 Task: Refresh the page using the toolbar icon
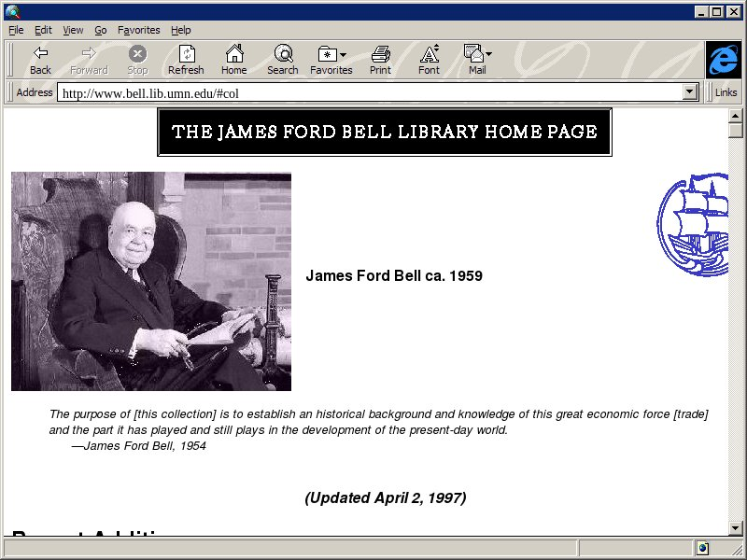pyautogui.click(x=186, y=54)
